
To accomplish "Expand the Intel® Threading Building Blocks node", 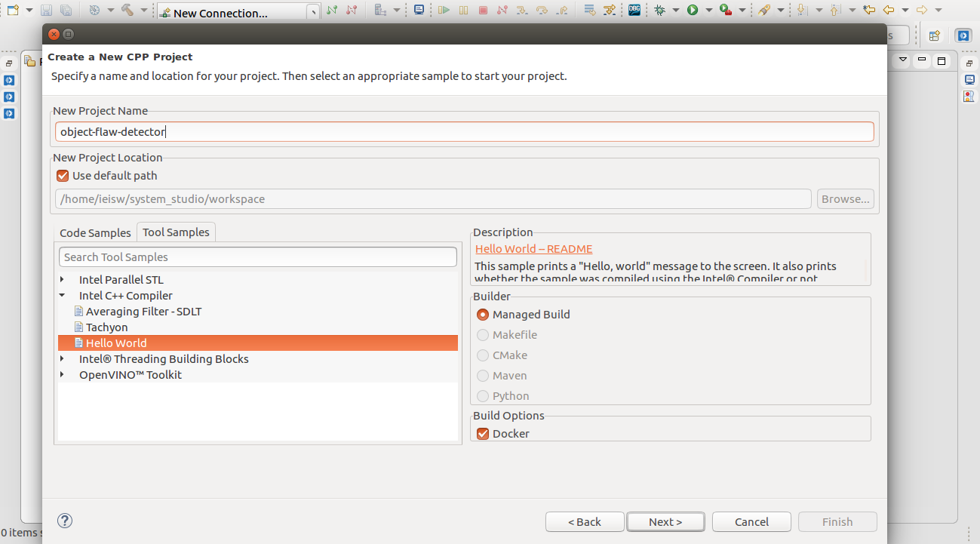I will point(63,359).
